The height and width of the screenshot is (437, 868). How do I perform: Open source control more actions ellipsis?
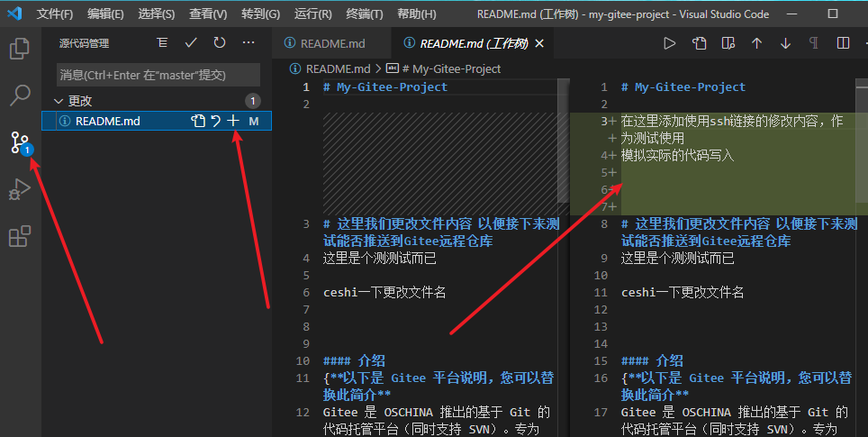tap(249, 42)
